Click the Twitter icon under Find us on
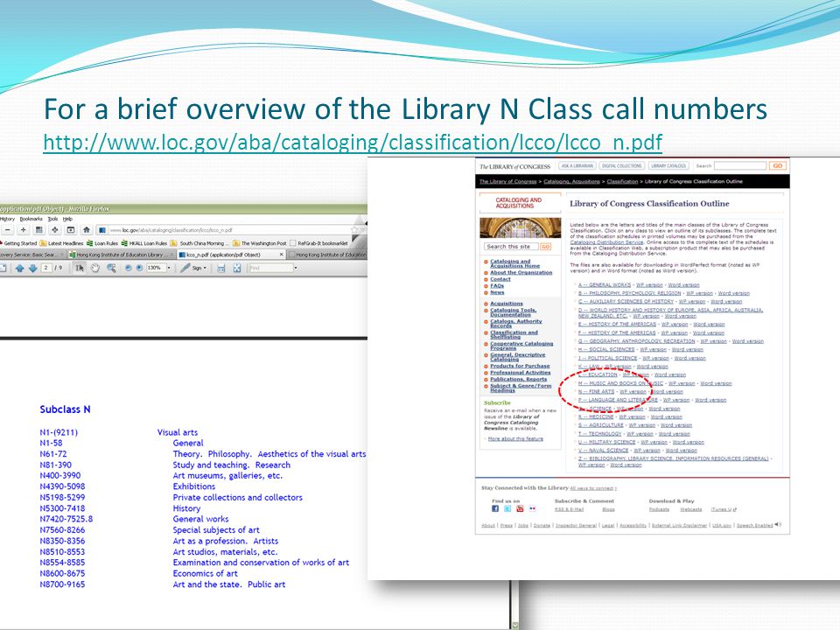 (507, 509)
